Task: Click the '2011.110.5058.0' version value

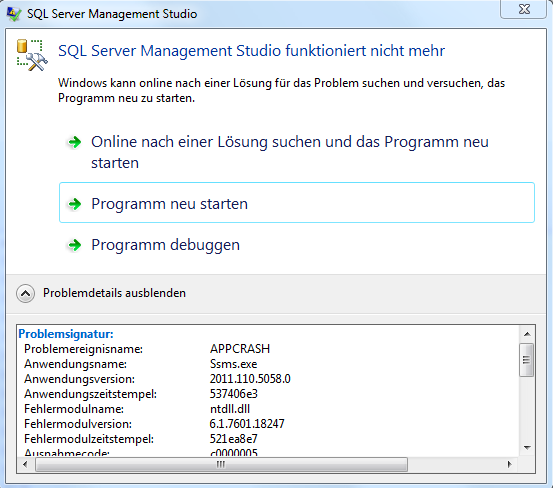Action: click(250, 379)
